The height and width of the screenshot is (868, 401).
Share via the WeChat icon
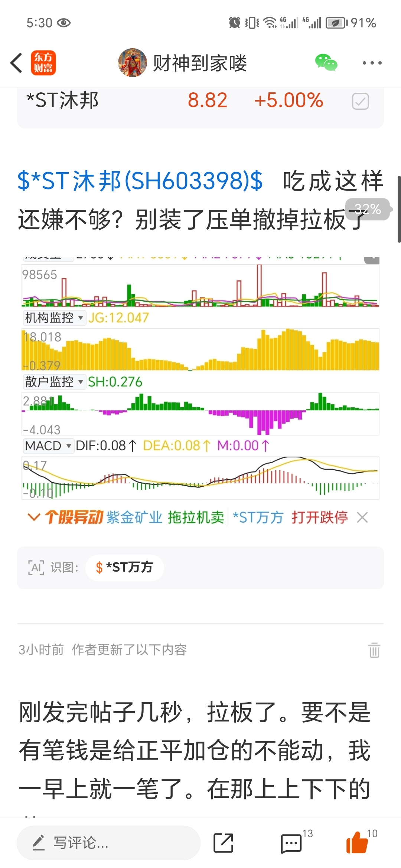(326, 63)
